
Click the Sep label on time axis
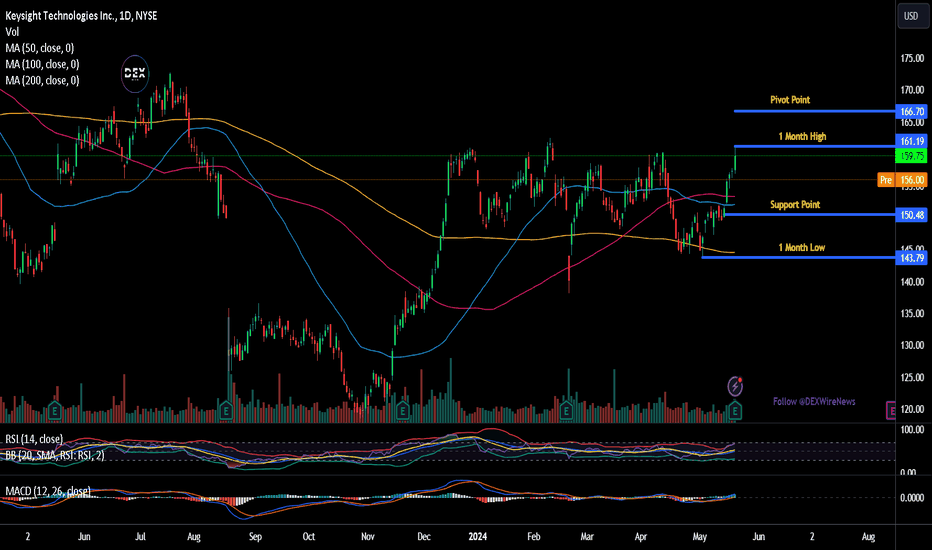click(x=255, y=536)
